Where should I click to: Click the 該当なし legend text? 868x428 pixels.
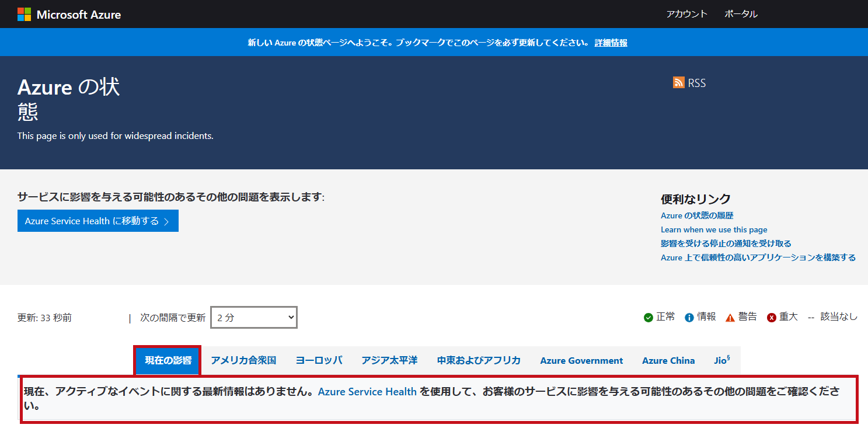[x=839, y=316]
